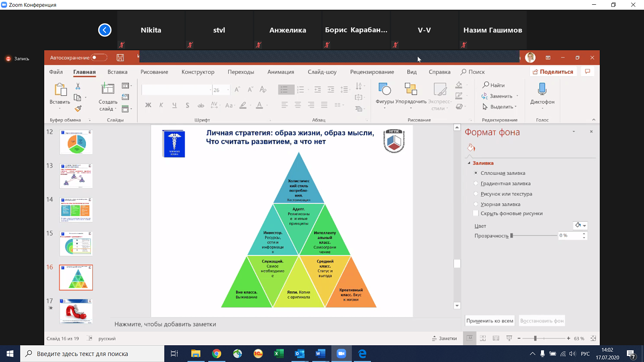644x362 pixels.
Task: Click the Поделиться button
Action: click(553, 72)
